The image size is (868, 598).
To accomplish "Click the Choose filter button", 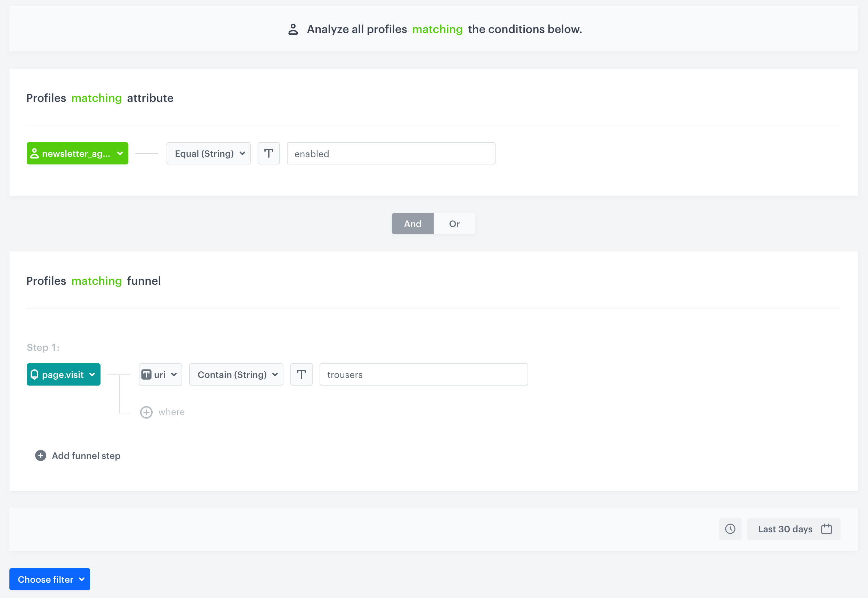I will (x=49, y=579).
